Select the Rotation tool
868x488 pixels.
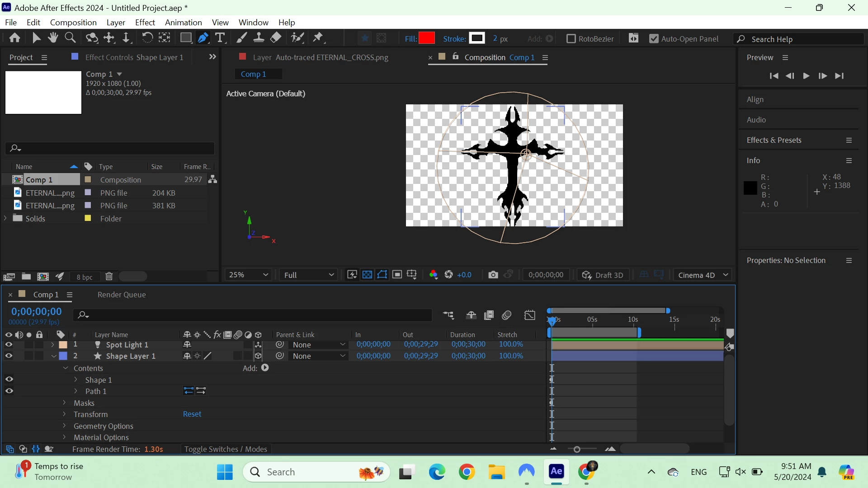click(147, 38)
